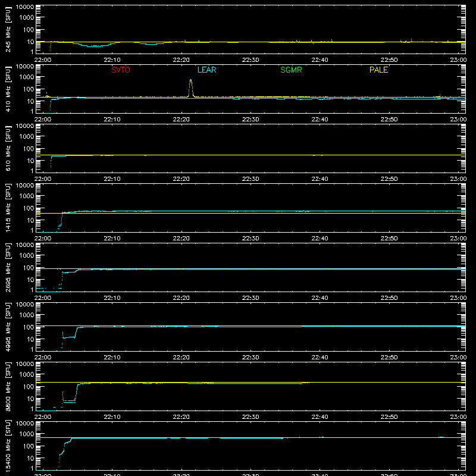Click the 23:00 tick label under 610 MHz plot
476x476 pixels.
(x=458, y=179)
